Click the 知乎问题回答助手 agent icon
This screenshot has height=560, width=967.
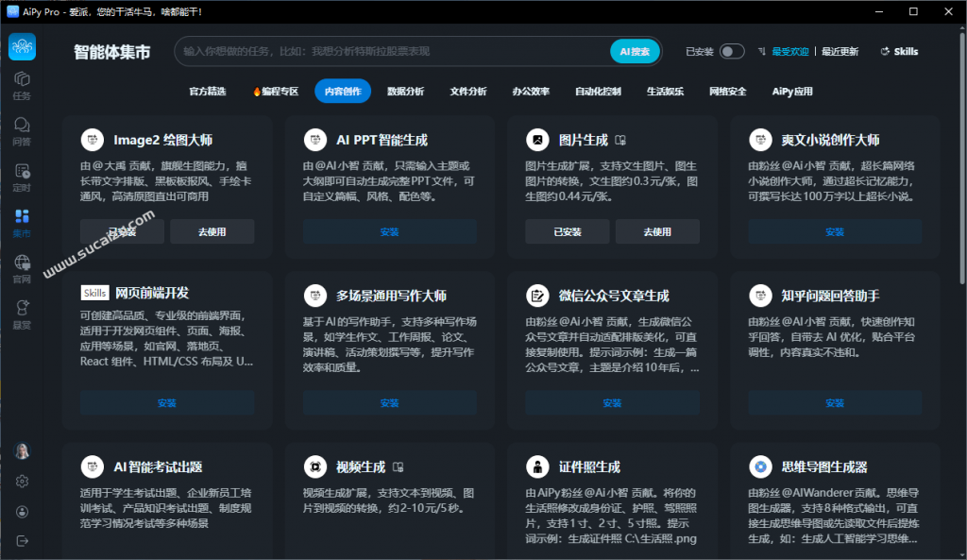(x=760, y=296)
